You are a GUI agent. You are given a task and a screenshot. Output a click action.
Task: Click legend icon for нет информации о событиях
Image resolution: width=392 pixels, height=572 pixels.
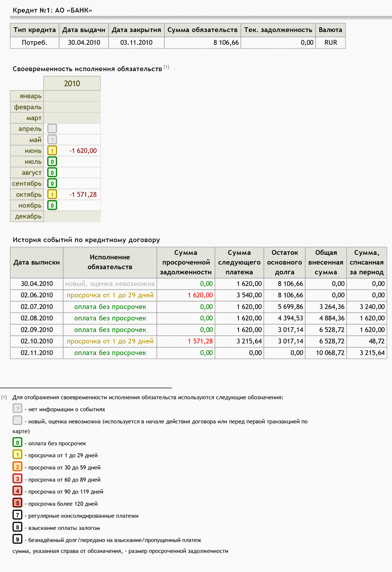tap(17, 408)
